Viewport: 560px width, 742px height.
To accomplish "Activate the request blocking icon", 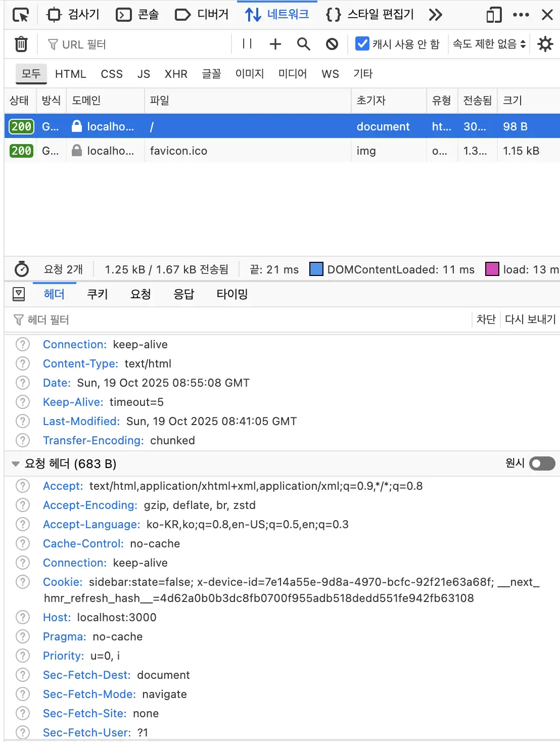I will pos(332,44).
